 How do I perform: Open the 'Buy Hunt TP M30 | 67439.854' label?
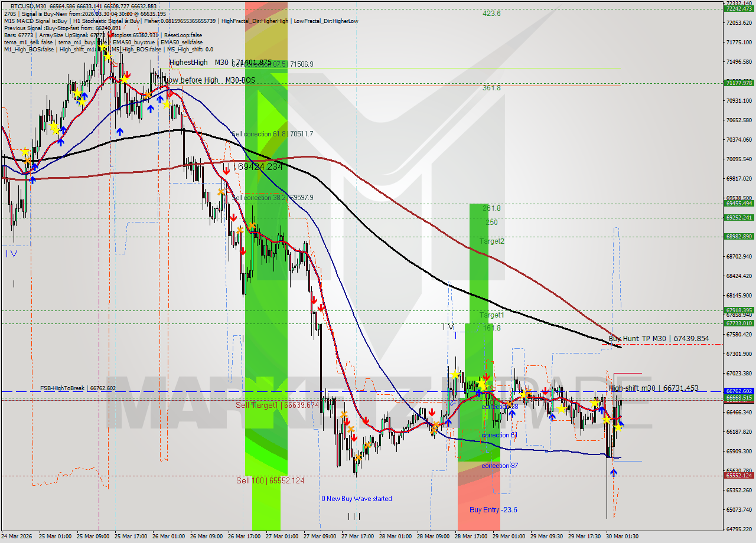coord(656,339)
